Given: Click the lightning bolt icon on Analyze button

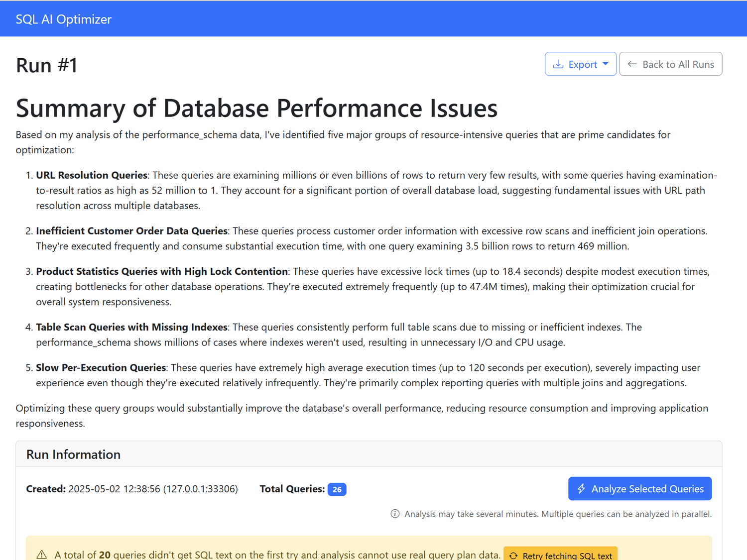Looking at the screenshot, I should [581, 489].
